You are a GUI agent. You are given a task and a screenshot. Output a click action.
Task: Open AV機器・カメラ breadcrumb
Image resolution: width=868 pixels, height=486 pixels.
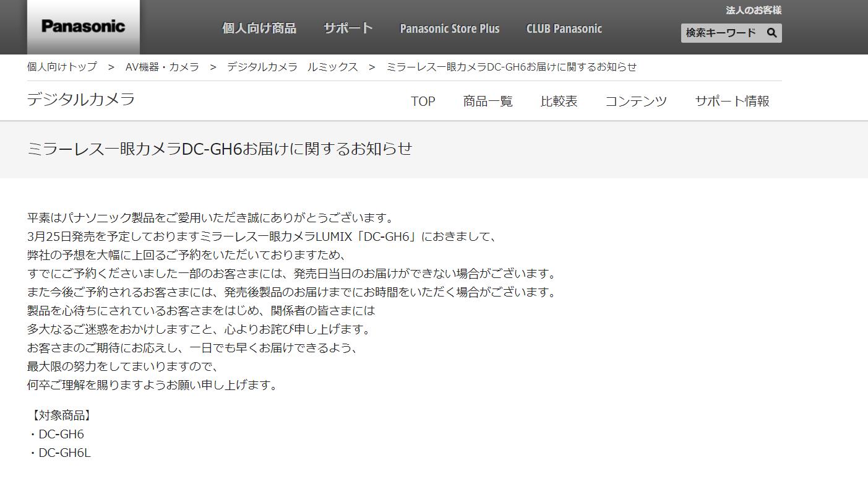point(162,67)
